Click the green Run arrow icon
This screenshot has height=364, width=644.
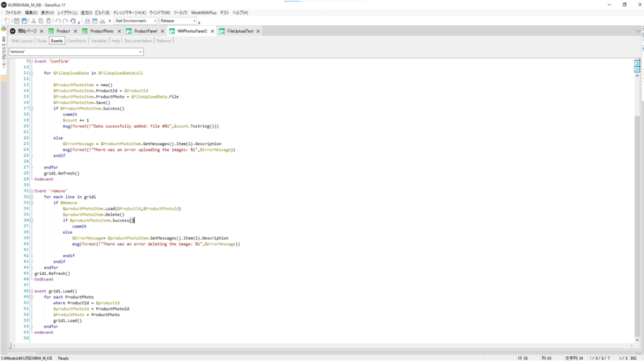tap(109, 21)
